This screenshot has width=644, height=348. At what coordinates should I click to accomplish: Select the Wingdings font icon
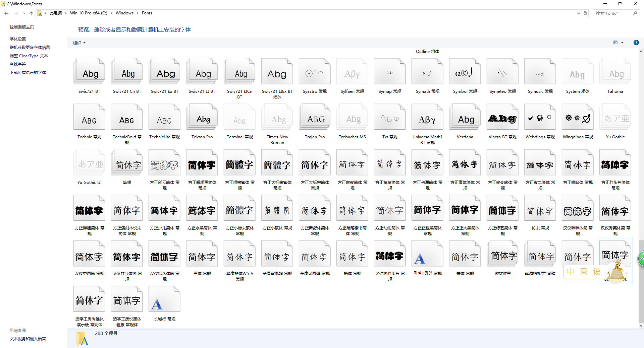[578, 117]
